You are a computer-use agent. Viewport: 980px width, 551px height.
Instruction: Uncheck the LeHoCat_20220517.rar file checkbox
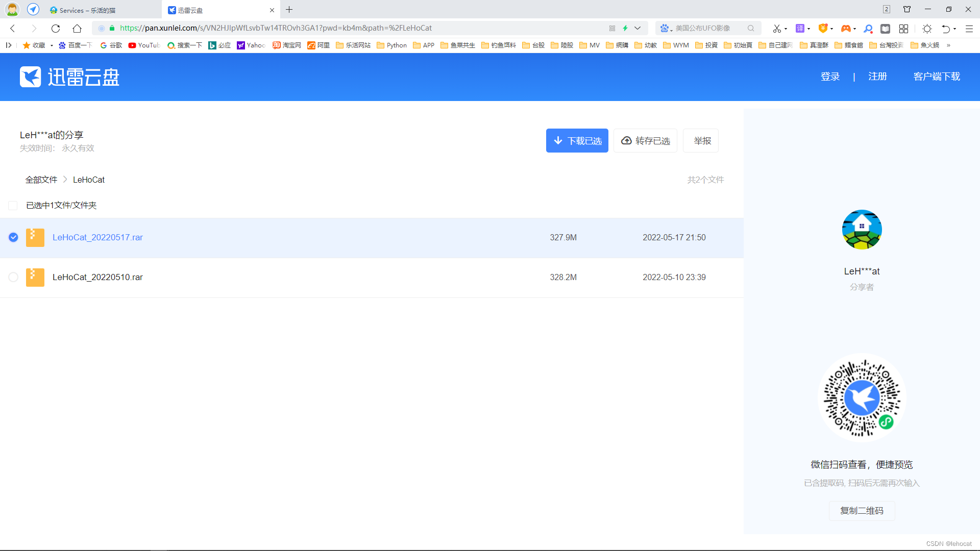tap(13, 237)
